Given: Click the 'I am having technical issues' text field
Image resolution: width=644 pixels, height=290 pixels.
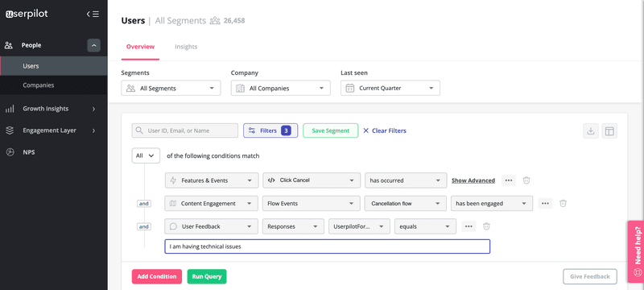Looking at the screenshot, I should pos(328,246).
